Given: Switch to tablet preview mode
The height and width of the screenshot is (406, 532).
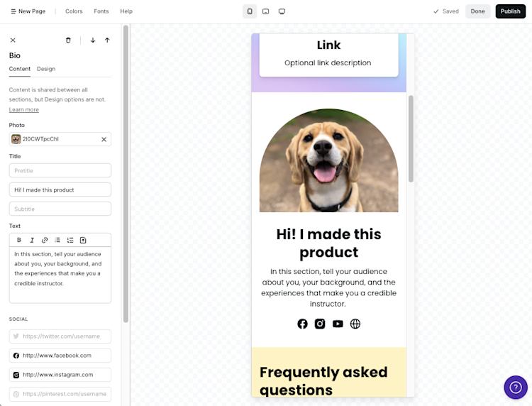Looking at the screenshot, I should pos(266,11).
